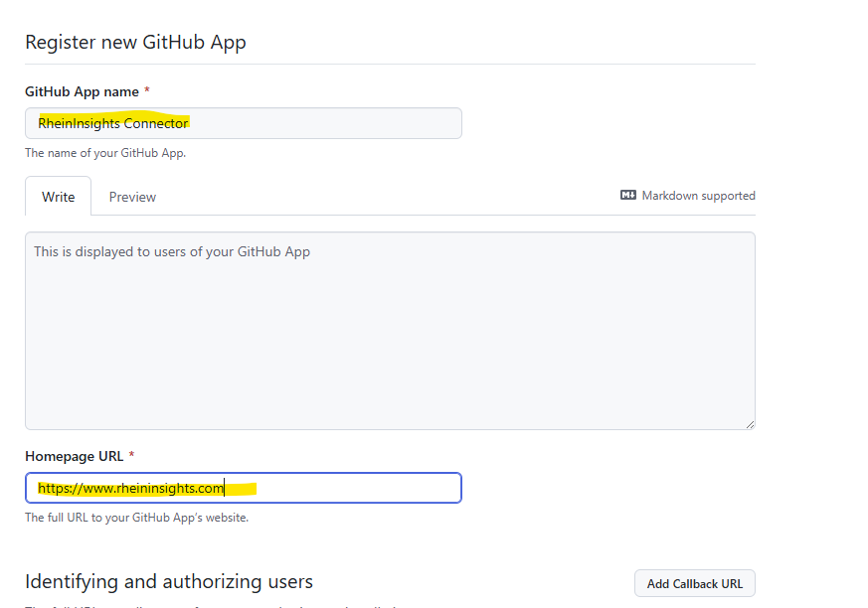Click the 'GitHub App name' label
The image size is (868, 608).
point(82,91)
